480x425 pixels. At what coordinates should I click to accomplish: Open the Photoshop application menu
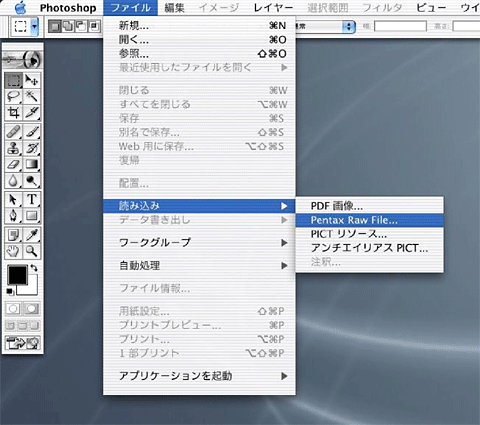pyautogui.click(x=68, y=8)
